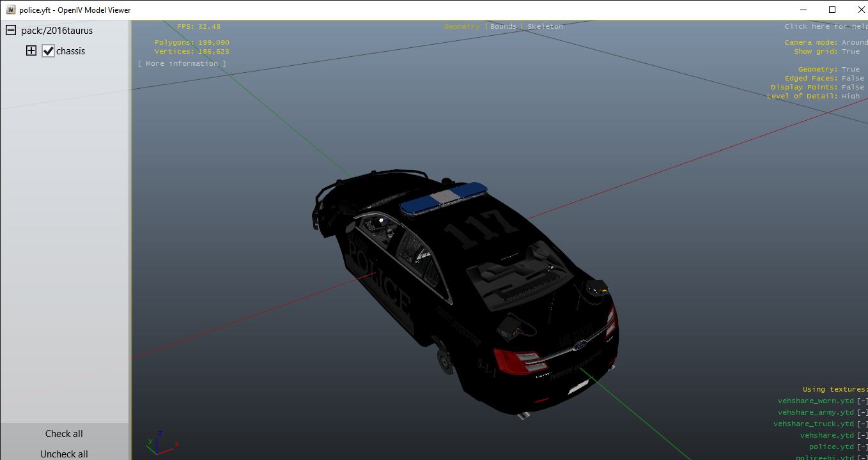Toggle the [-] next to vehshare_army.ytd
Image resolution: width=868 pixels, height=460 pixels.
(862, 413)
